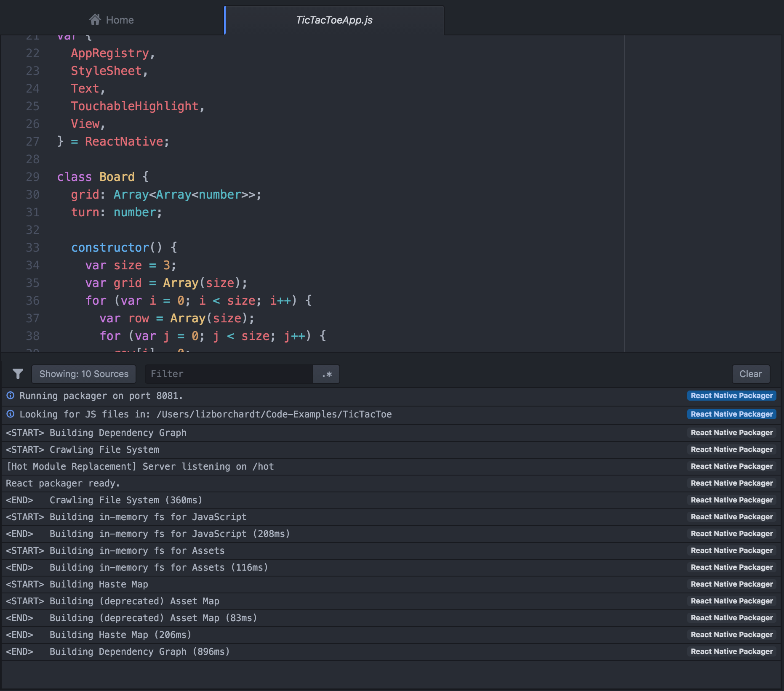Click 'grid: Array<Array<number>>;' code line
Screen dimensions: 784x691
[x=166, y=194]
